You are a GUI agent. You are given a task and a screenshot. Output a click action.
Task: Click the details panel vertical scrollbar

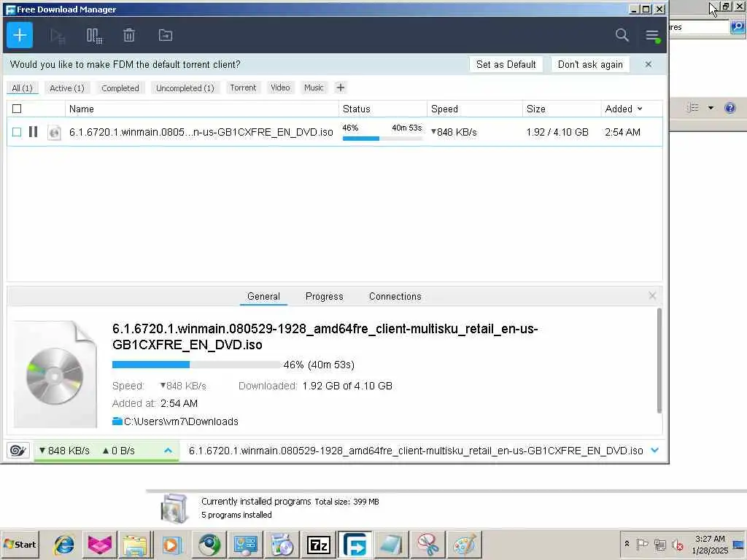(x=659, y=360)
